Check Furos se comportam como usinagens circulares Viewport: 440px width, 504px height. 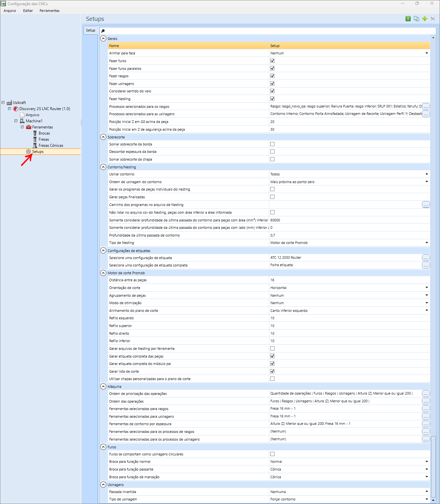click(x=273, y=454)
